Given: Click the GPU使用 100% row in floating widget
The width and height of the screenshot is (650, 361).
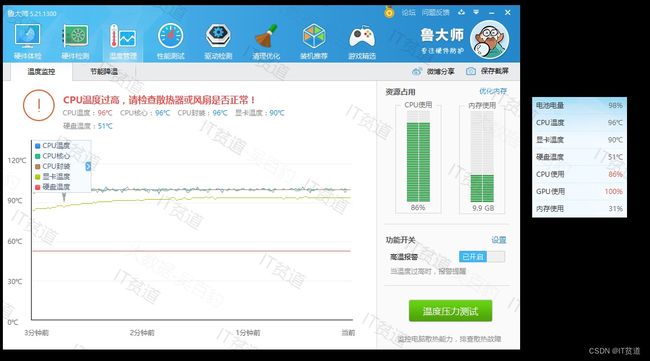Looking at the screenshot, I should pos(579,191).
